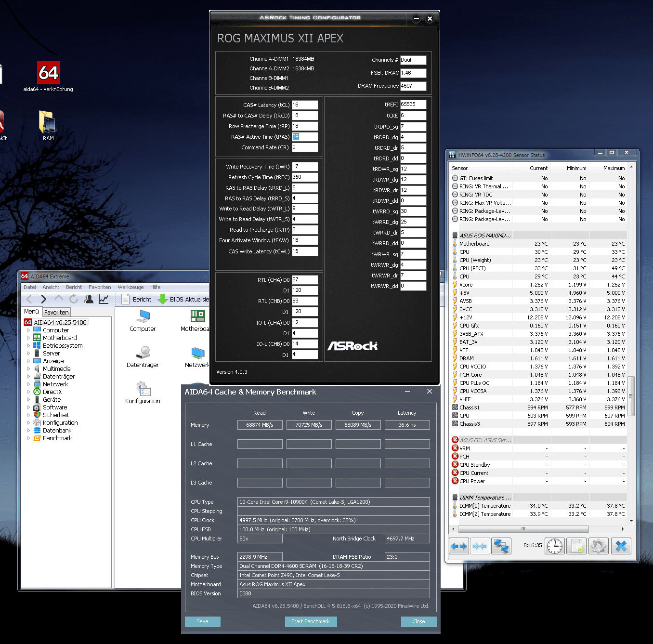Viewport: 653px width, 644px height.
Task: Select the aida64 Verknüpfung desktop shortcut
Action: 48,77
